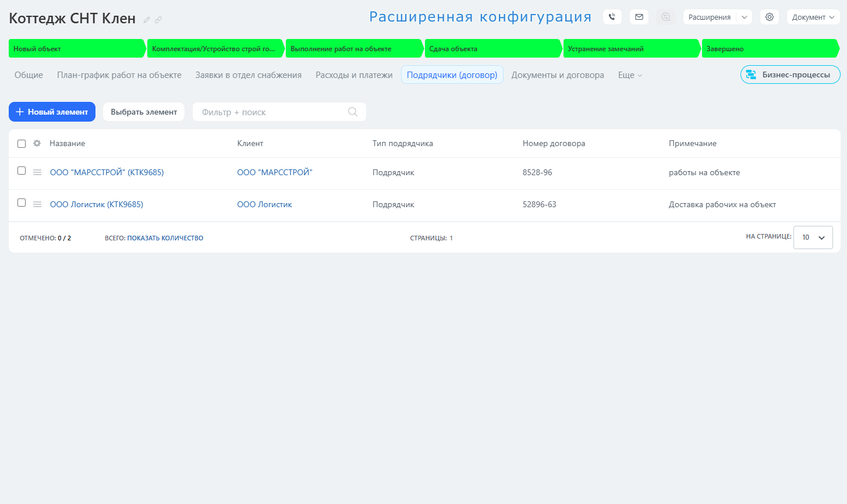Open the ООО "МАРССТРОЙ" (КТК9685) name link

pyautogui.click(x=107, y=172)
